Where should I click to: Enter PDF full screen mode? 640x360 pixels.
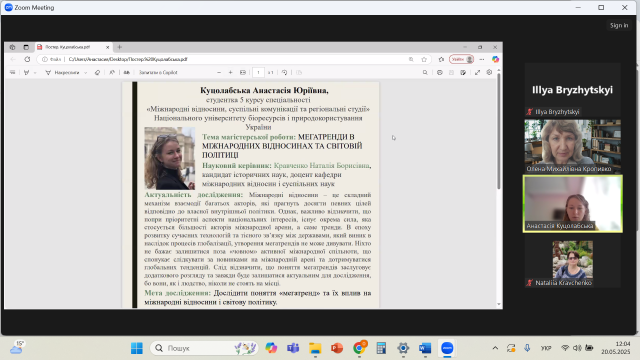pos(478,72)
